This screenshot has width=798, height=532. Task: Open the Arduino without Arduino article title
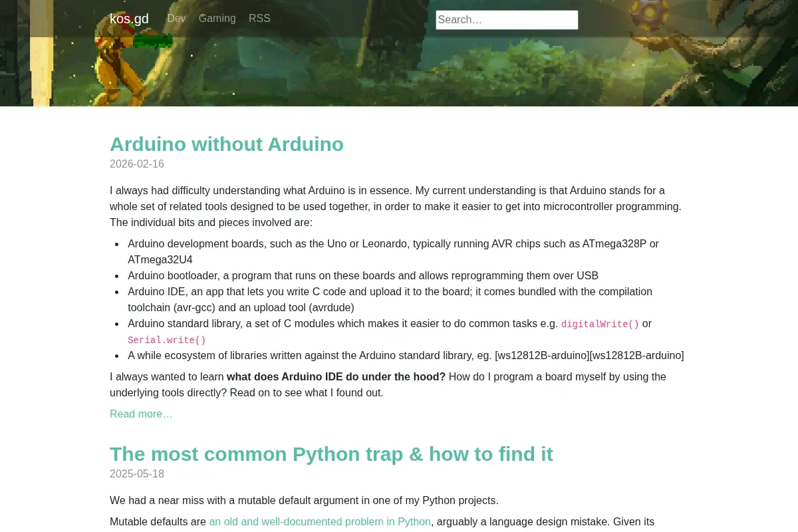(x=227, y=144)
